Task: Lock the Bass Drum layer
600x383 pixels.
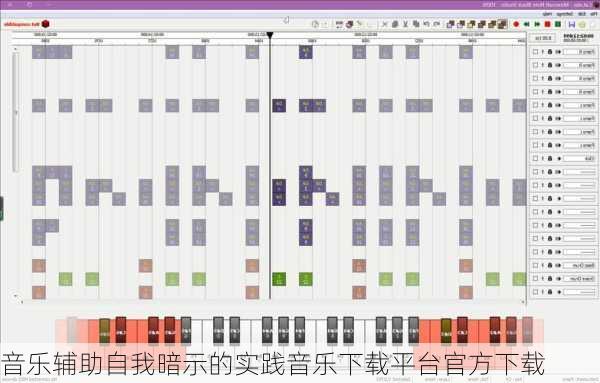Action: pyautogui.click(x=550, y=265)
